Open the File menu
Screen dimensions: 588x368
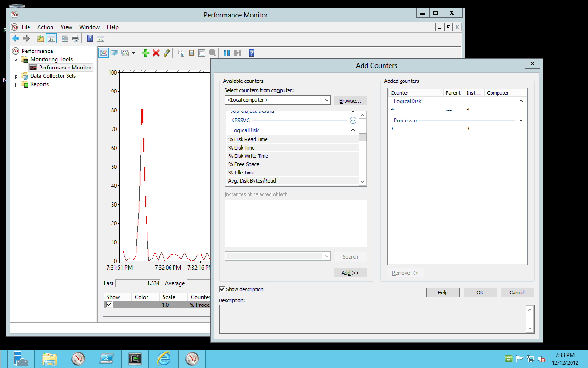[x=26, y=27]
